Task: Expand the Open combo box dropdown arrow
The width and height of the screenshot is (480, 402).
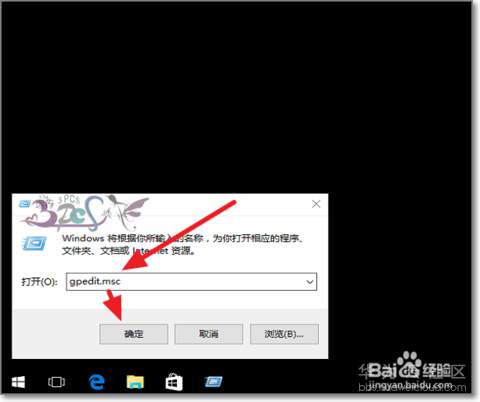Action: 310,282
